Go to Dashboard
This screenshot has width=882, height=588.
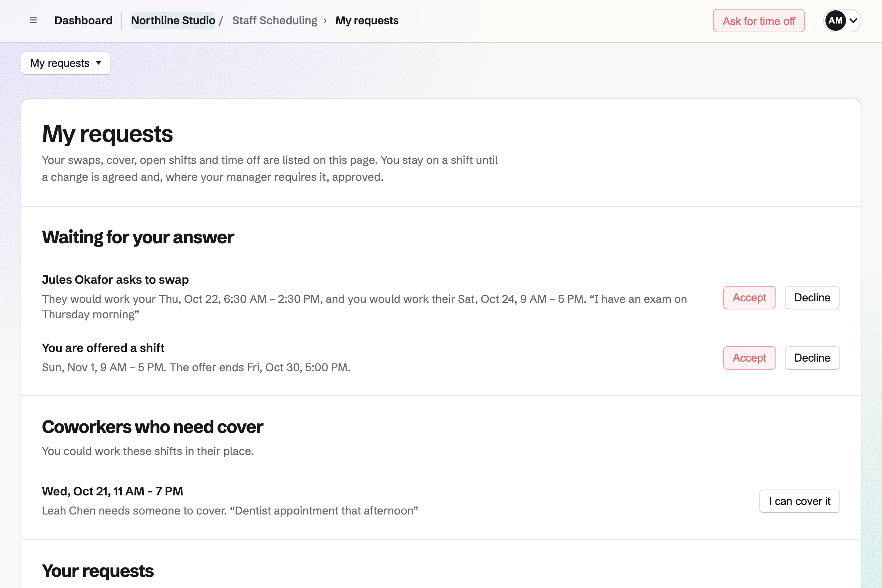(83, 20)
